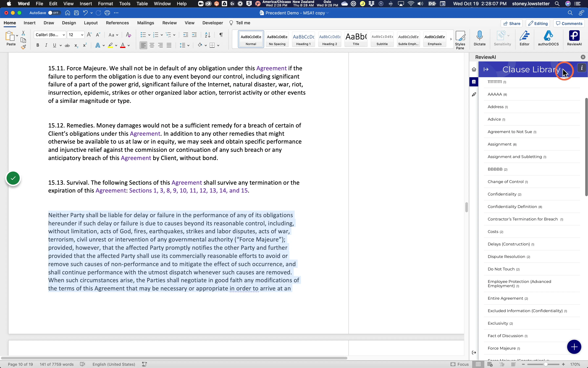Click the ReviewAI panel home icon
The width and height of the screenshot is (588, 368).
(474, 70)
